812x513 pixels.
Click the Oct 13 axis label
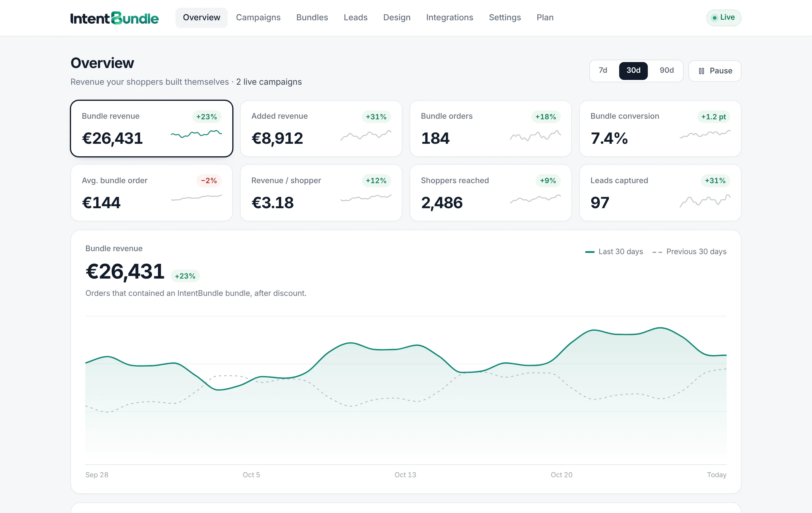(405, 475)
